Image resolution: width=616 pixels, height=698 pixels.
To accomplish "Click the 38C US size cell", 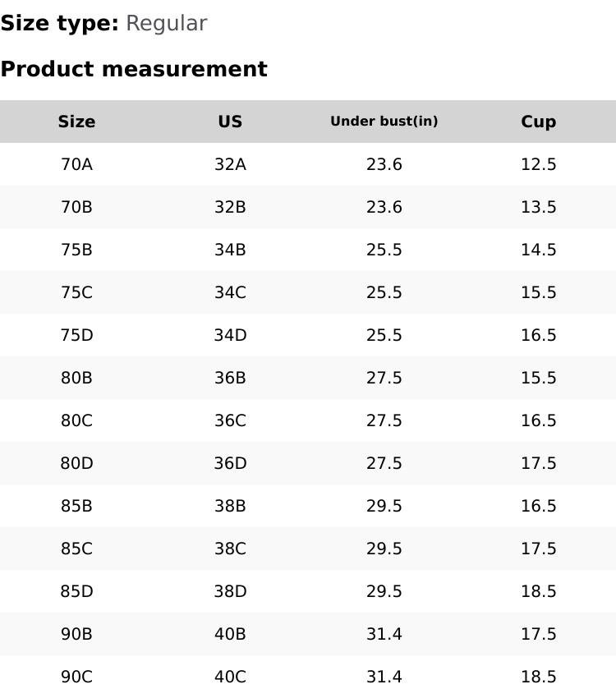I will (230, 549).
